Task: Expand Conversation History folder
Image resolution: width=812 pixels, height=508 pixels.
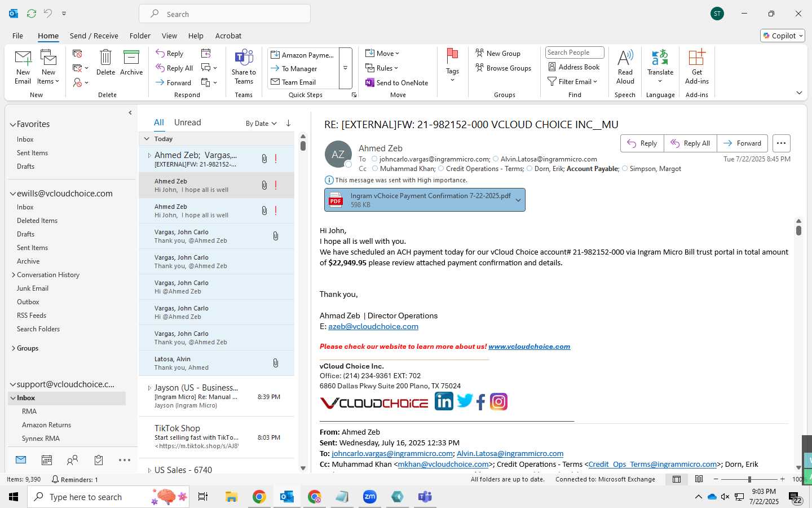Action: coord(14,275)
